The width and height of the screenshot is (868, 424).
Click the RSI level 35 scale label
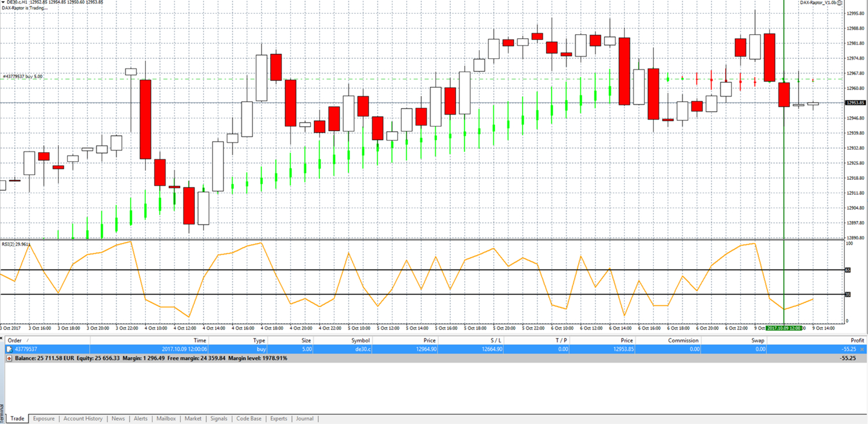[848, 294]
